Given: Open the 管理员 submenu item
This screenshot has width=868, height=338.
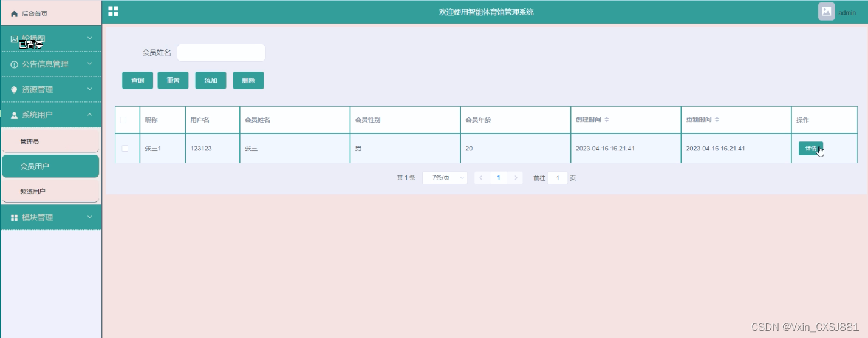Looking at the screenshot, I should 50,141.
